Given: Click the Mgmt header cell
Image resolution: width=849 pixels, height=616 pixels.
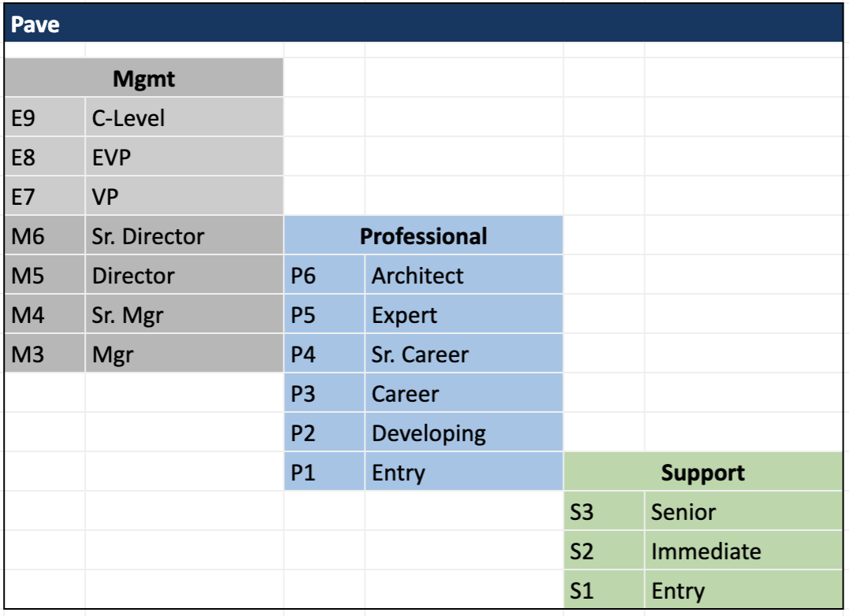Looking at the screenshot, I should (x=143, y=78).
